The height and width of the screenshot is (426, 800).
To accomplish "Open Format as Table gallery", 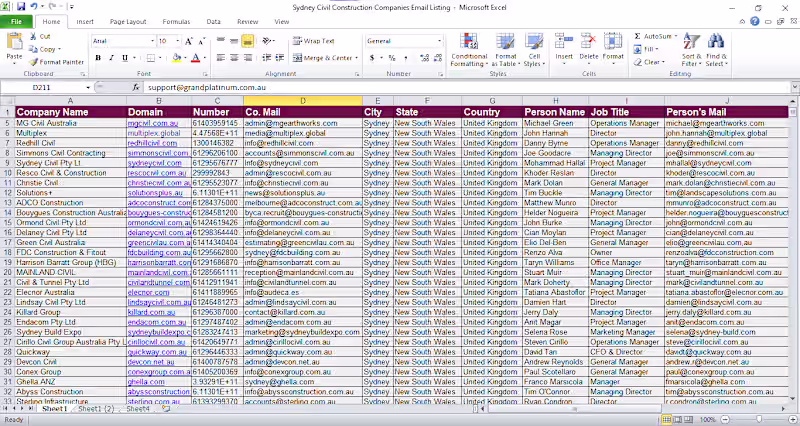I will click(x=506, y=49).
